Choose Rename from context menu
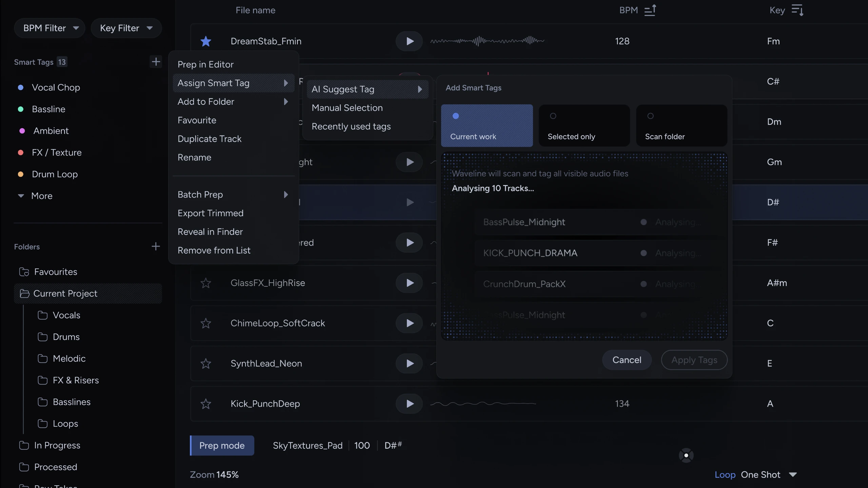The height and width of the screenshot is (488, 868). coord(195,158)
